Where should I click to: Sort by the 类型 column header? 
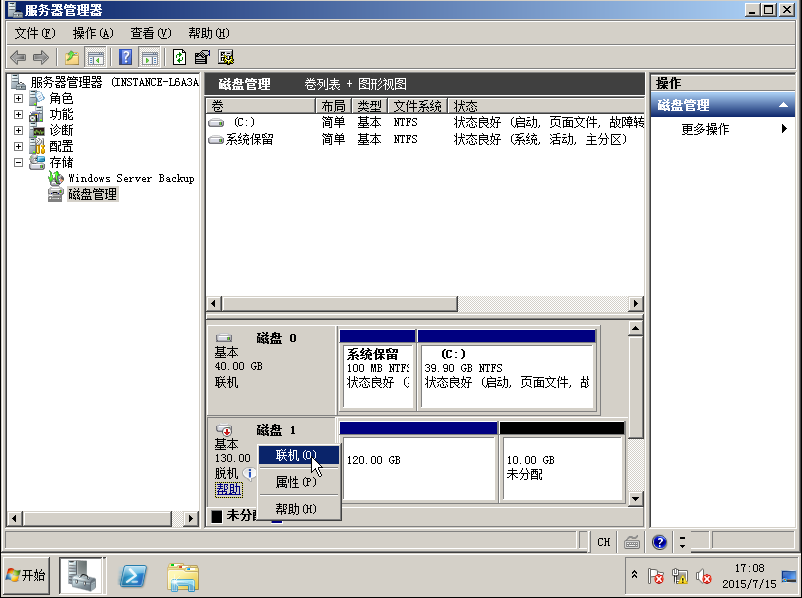pyautogui.click(x=370, y=106)
